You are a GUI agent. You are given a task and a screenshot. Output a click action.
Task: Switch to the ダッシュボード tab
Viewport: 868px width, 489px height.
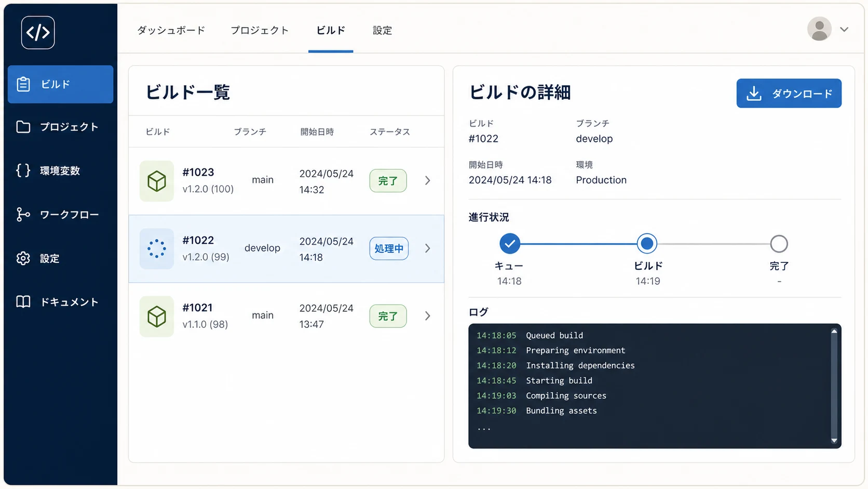171,30
